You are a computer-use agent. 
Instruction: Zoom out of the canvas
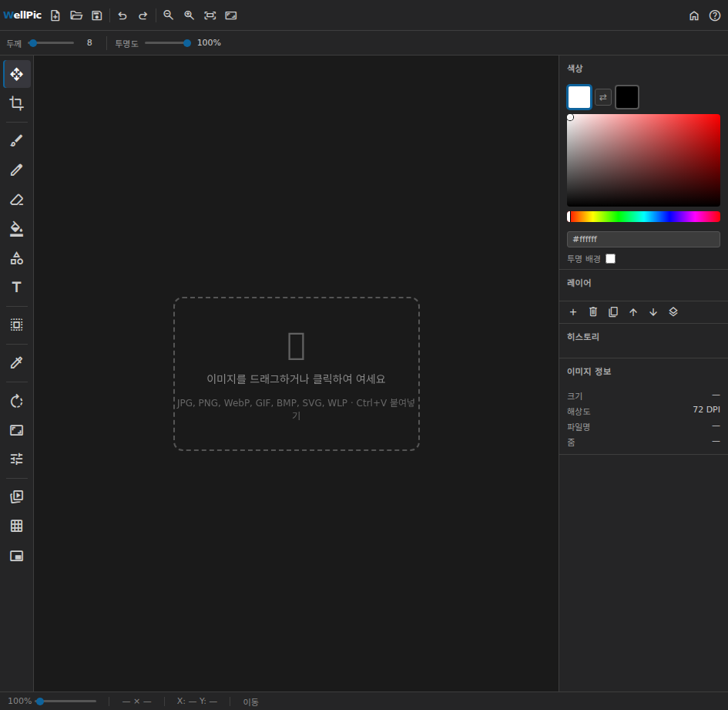pos(169,15)
